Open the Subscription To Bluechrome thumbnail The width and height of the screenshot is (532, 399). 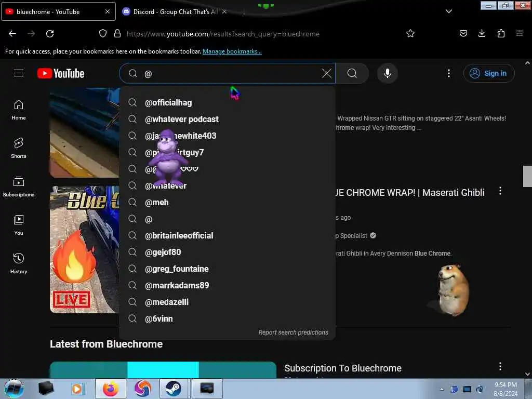pyautogui.click(x=163, y=370)
